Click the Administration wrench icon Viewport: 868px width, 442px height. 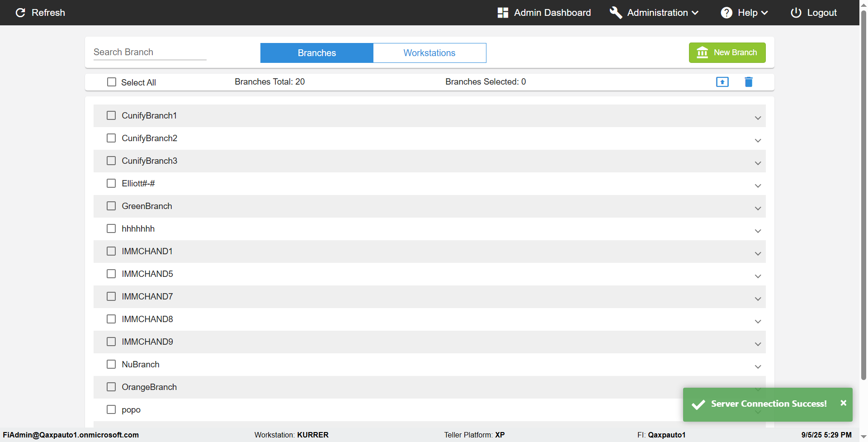click(616, 13)
